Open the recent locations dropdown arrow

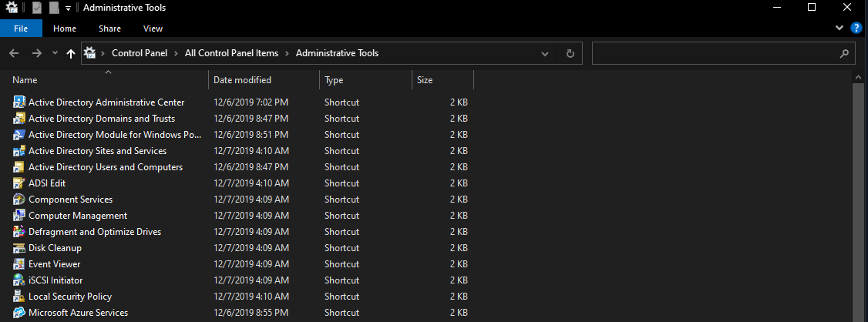point(55,54)
